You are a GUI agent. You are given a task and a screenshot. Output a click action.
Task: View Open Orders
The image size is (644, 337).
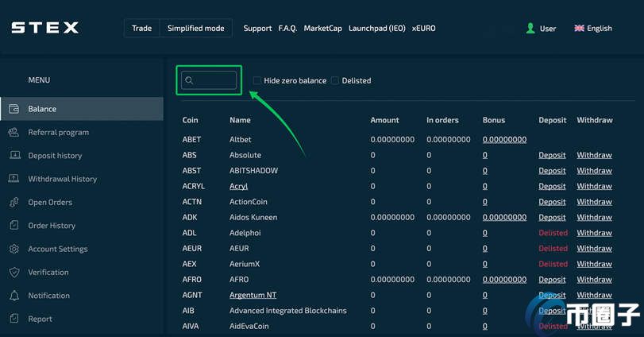point(50,202)
